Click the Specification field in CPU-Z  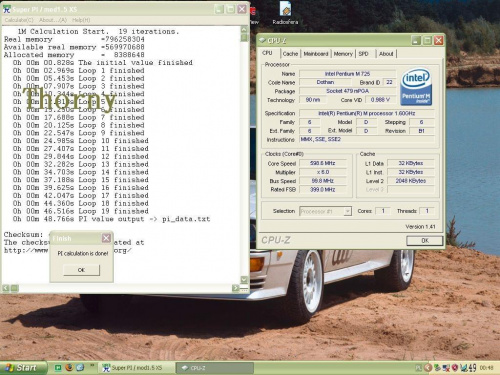click(x=367, y=113)
